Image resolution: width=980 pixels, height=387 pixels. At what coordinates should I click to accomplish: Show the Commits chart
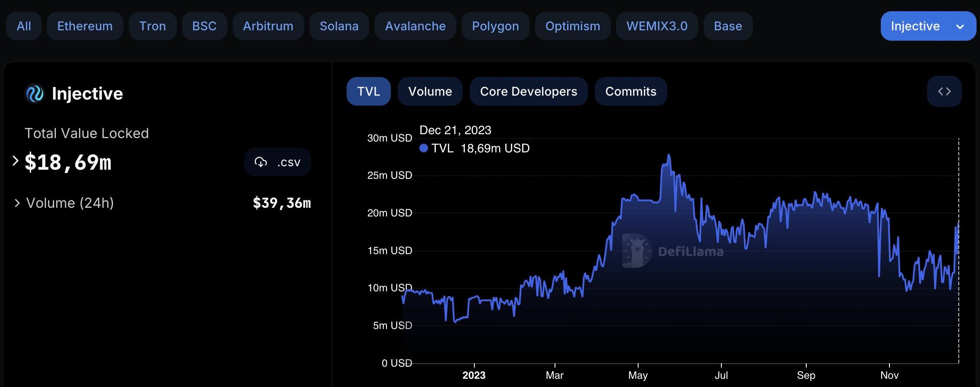[x=630, y=91]
